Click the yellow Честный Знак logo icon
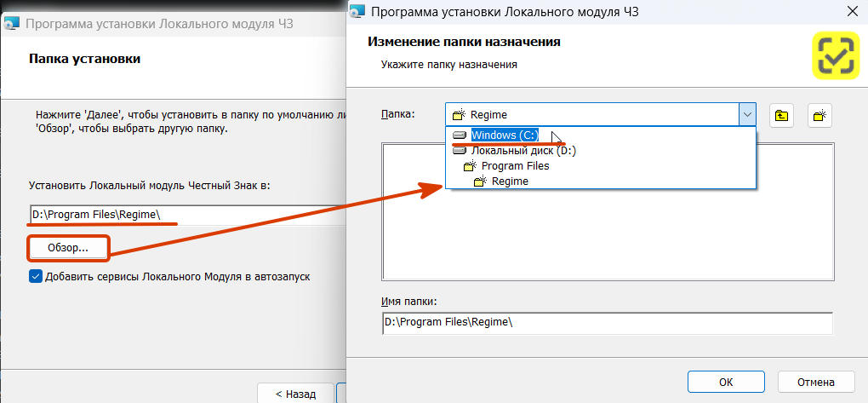Screen dimensions: 868x403 (837, 55)
